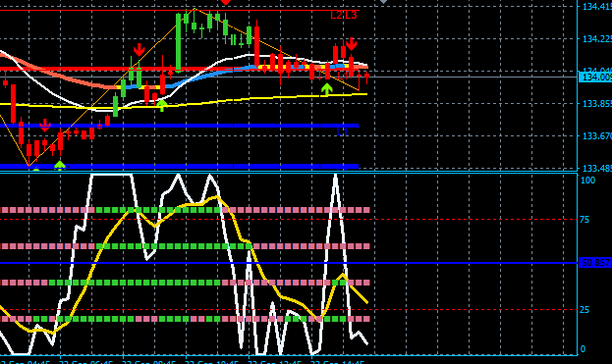Click the red sell arrow overlapping the L1 blue line
Viewport: 612px width, 364px height.
coord(45,126)
